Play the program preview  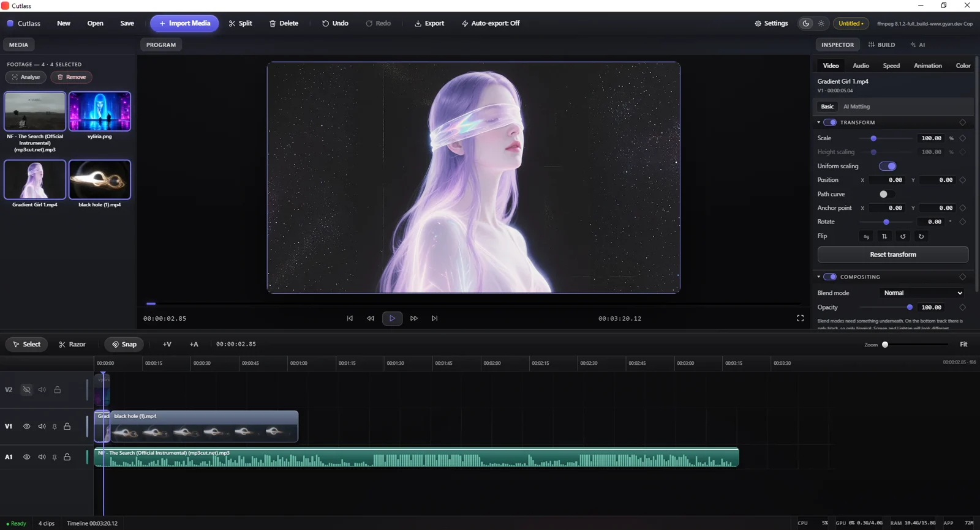click(x=392, y=318)
